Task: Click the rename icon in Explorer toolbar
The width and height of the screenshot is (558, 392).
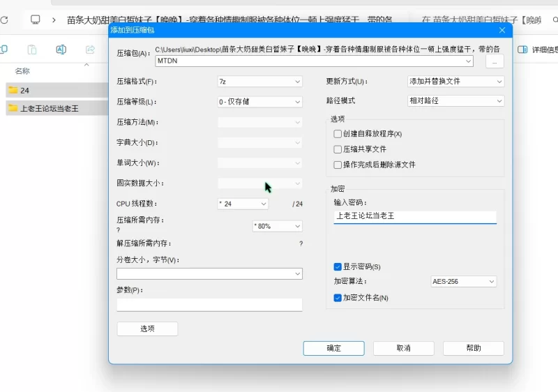Action: [61, 50]
